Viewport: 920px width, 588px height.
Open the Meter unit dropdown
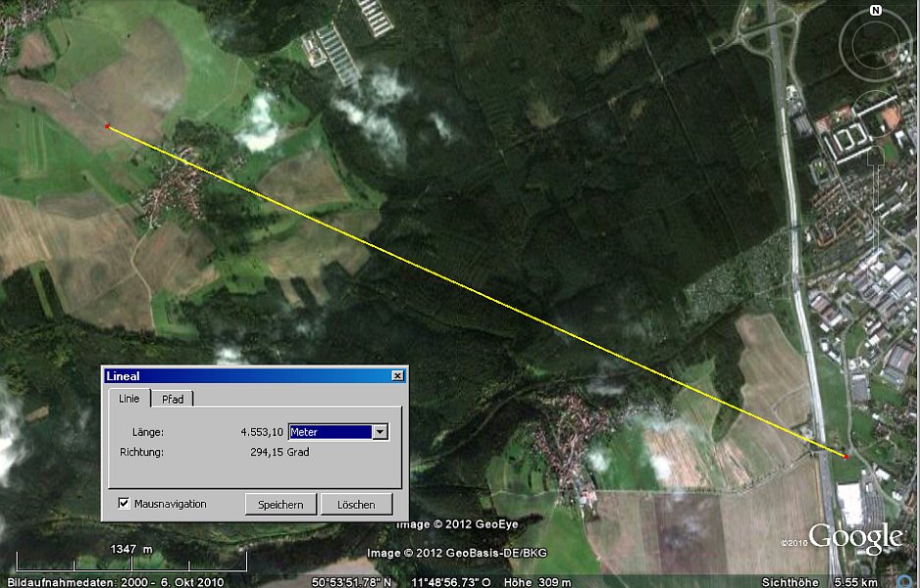[x=380, y=431]
